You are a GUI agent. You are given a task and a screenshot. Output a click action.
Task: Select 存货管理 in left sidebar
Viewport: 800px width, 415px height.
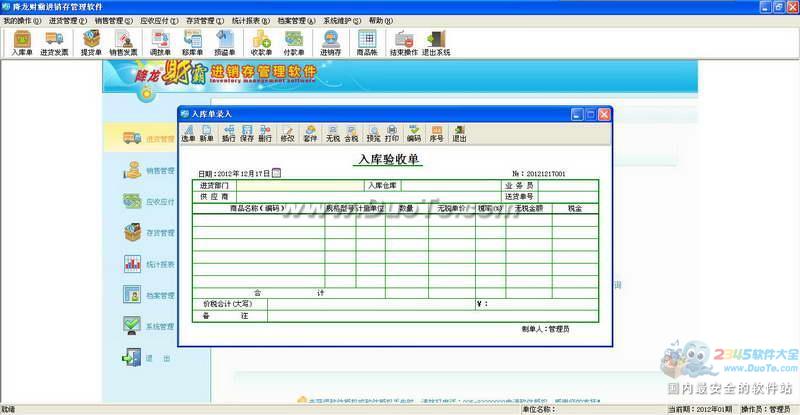148,233
